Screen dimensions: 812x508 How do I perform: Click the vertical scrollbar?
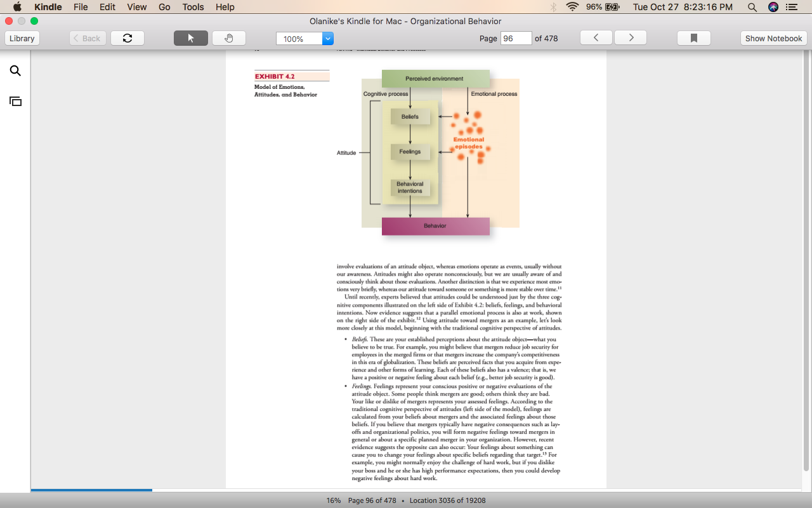tap(806, 260)
